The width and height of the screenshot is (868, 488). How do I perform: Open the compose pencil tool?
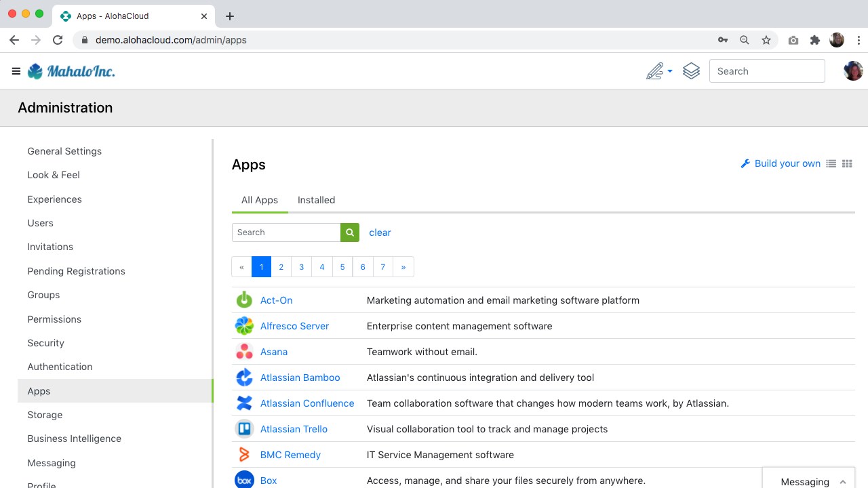pos(654,71)
